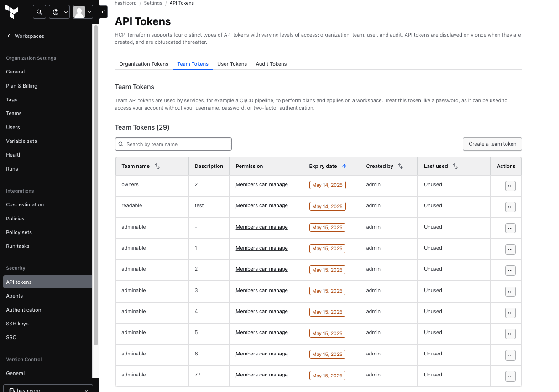
Task: Toggle the Created by column sort
Action: point(400,166)
